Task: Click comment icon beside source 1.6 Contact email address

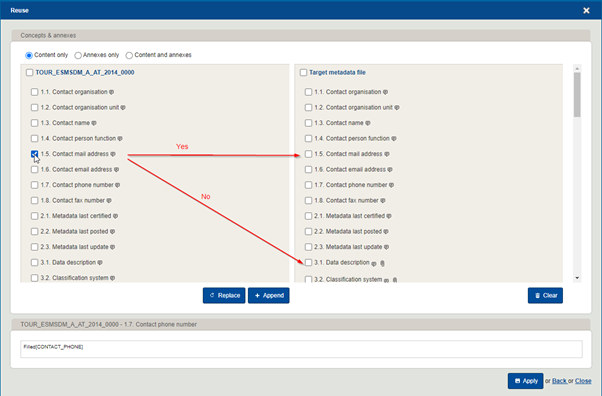Action: click(x=116, y=170)
